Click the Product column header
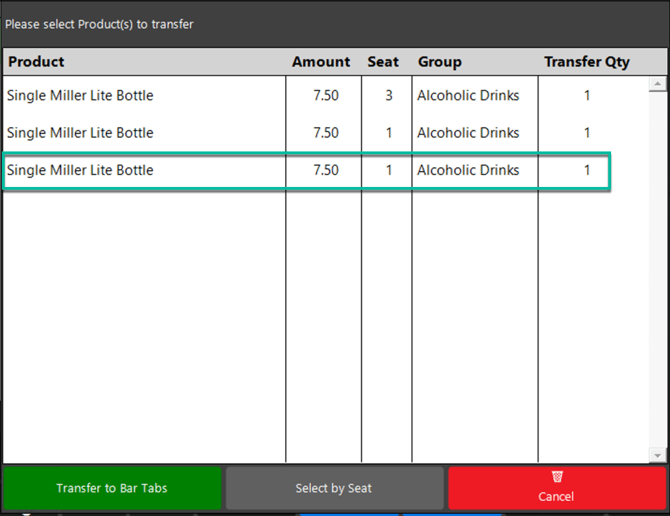The image size is (670, 516). click(36, 62)
